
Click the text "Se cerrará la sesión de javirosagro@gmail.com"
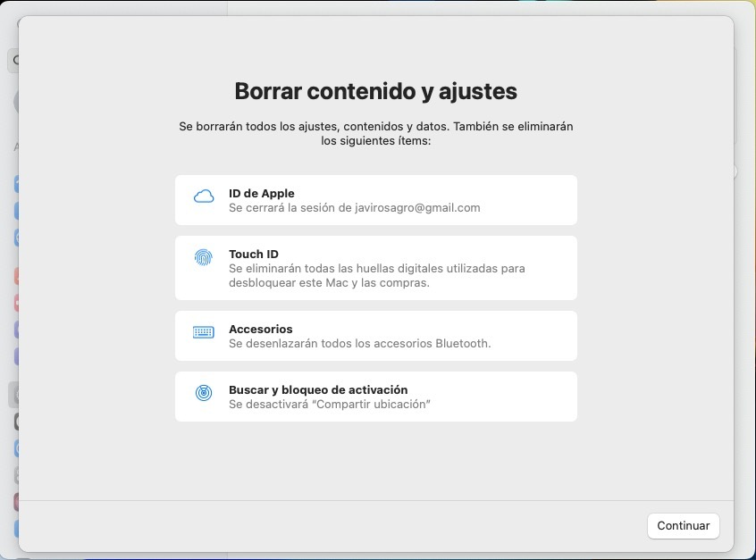[x=355, y=208]
